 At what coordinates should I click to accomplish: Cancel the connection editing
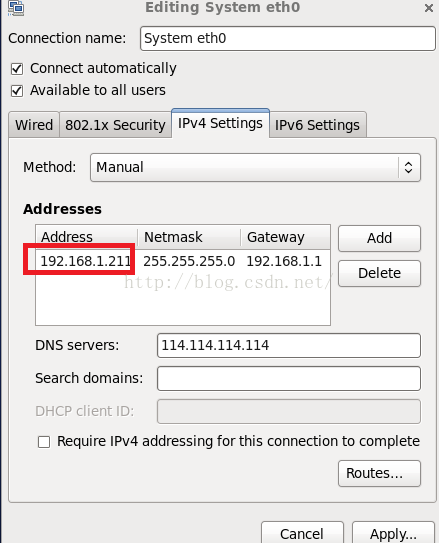point(302,533)
